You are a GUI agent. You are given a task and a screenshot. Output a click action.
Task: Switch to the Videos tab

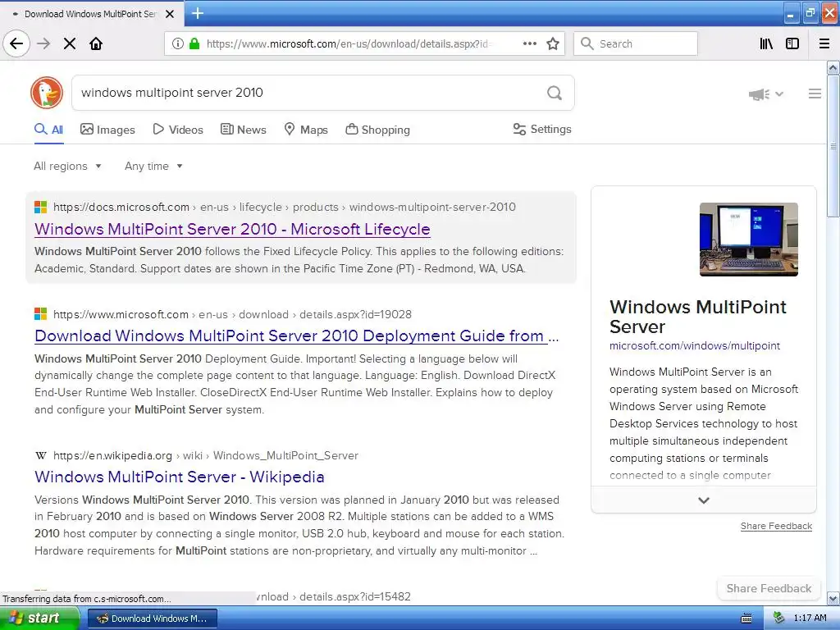(x=178, y=130)
